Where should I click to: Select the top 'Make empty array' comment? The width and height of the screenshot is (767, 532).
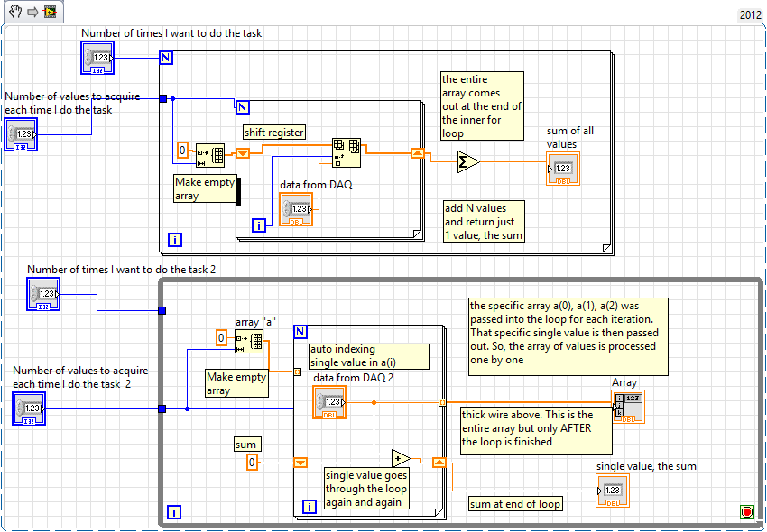point(205,188)
